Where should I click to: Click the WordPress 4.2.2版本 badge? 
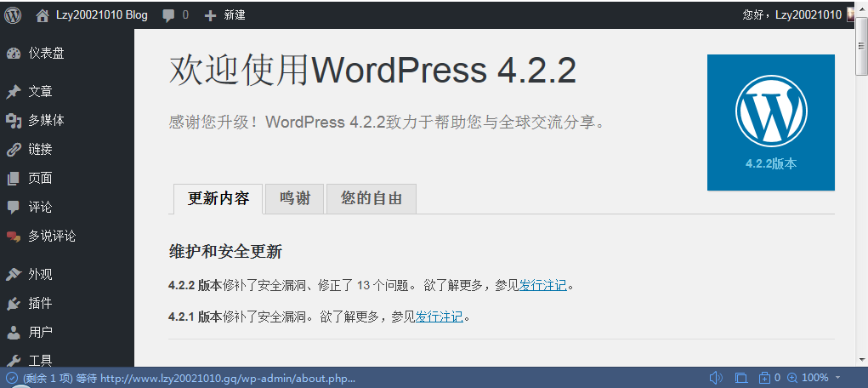771,123
